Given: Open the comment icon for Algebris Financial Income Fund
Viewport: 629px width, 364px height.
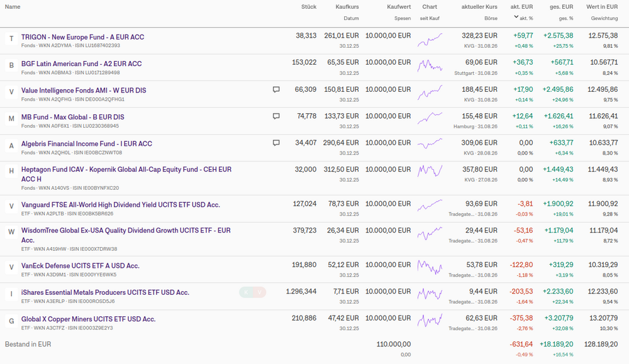Looking at the screenshot, I should tap(276, 143).
